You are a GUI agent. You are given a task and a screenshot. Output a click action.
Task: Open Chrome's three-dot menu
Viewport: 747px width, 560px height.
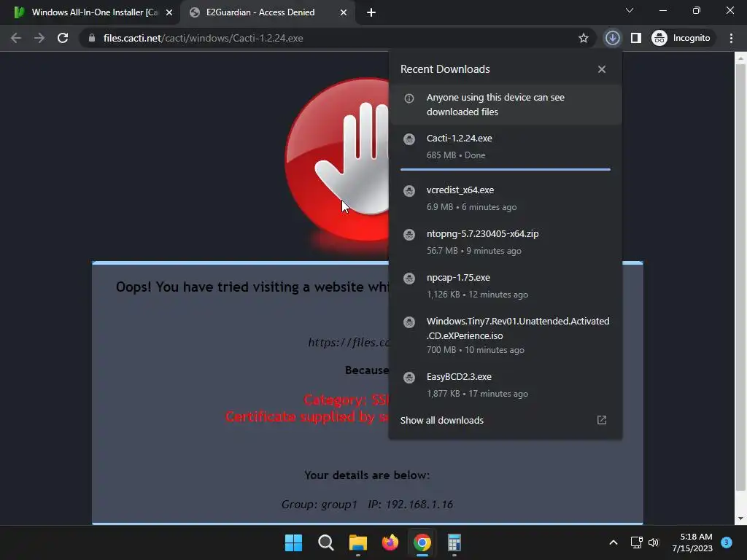click(731, 38)
